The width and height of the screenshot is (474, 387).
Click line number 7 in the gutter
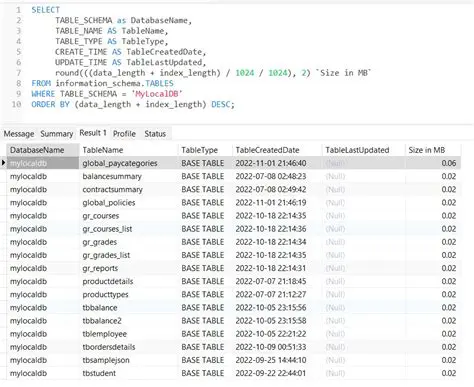(19, 73)
